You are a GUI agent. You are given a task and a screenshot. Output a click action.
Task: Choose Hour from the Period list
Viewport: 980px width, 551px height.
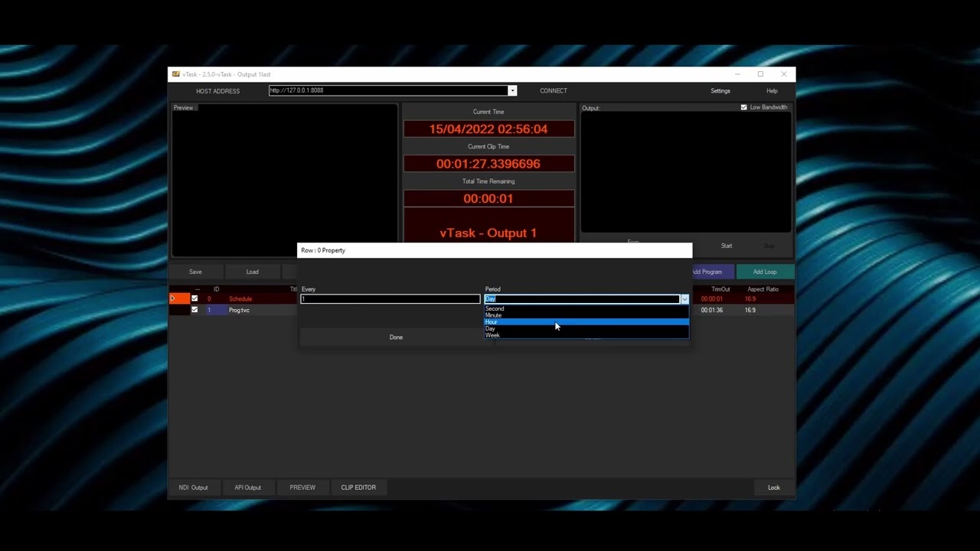click(x=586, y=322)
